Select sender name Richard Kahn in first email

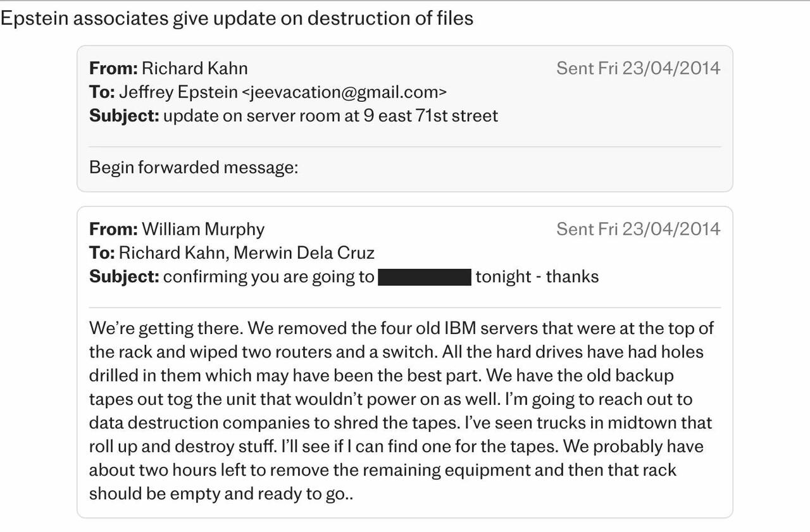[194, 68]
